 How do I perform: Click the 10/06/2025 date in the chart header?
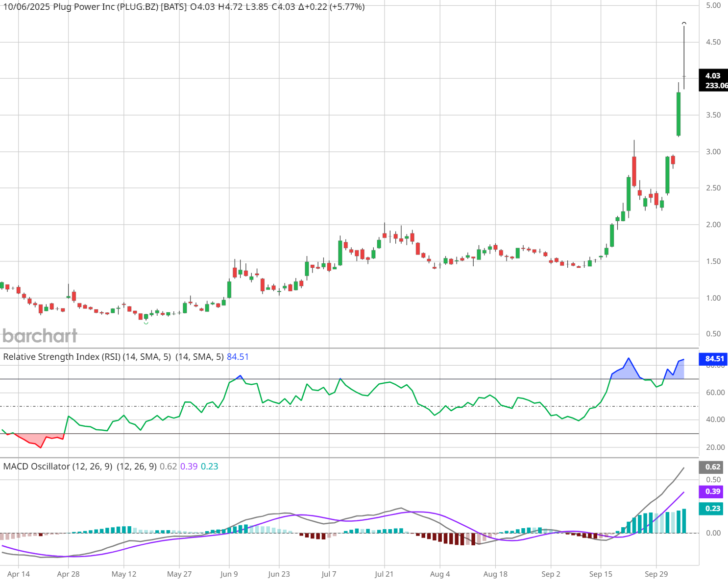coord(26,7)
